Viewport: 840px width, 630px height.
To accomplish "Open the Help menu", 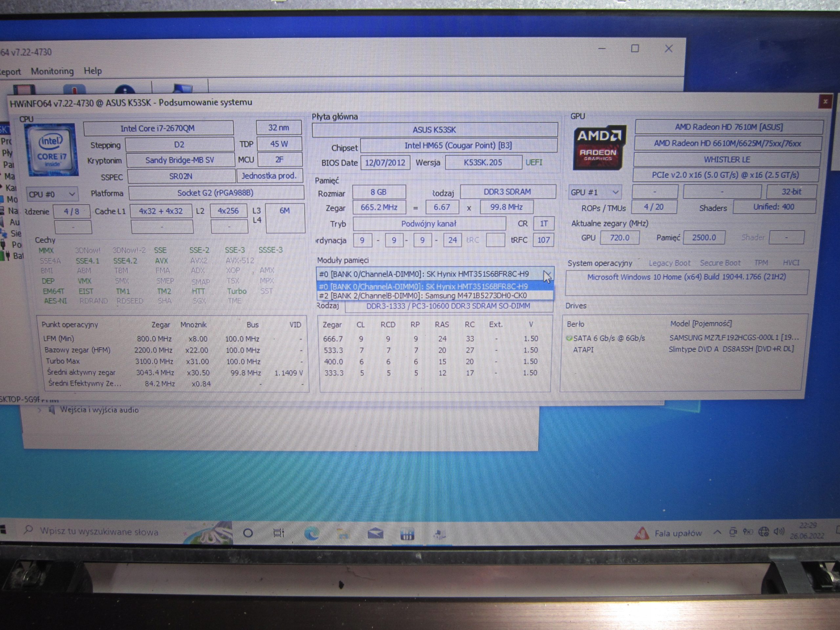I will [x=93, y=71].
